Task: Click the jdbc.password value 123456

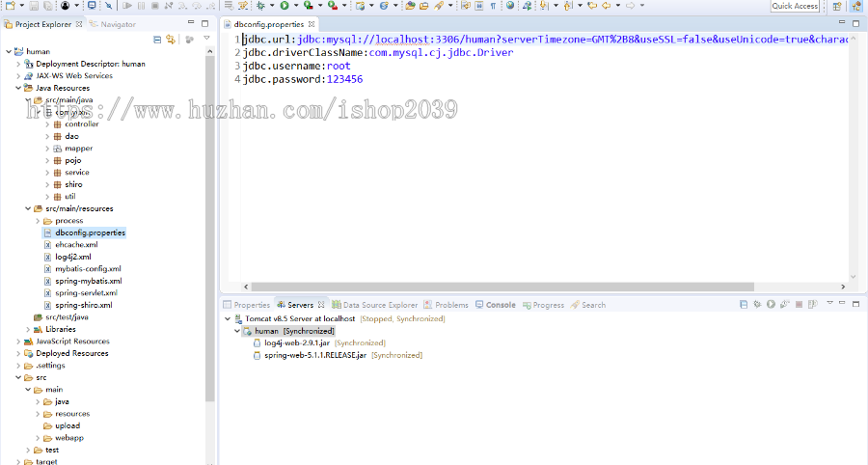Action: (x=344, y=79)
